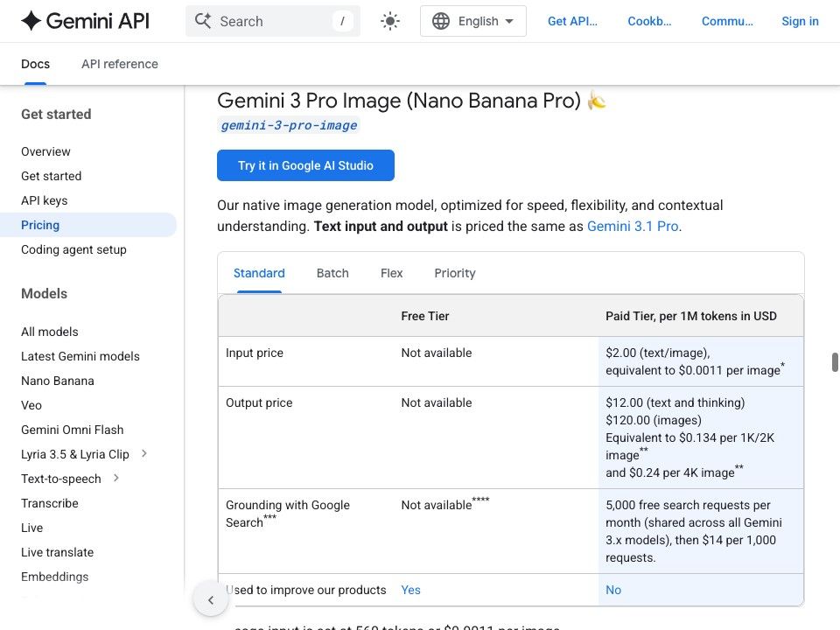Click the No link in Paid Tier
Image resolution: width=840 pixels, height=630 pixels.
tap(613, 590)
